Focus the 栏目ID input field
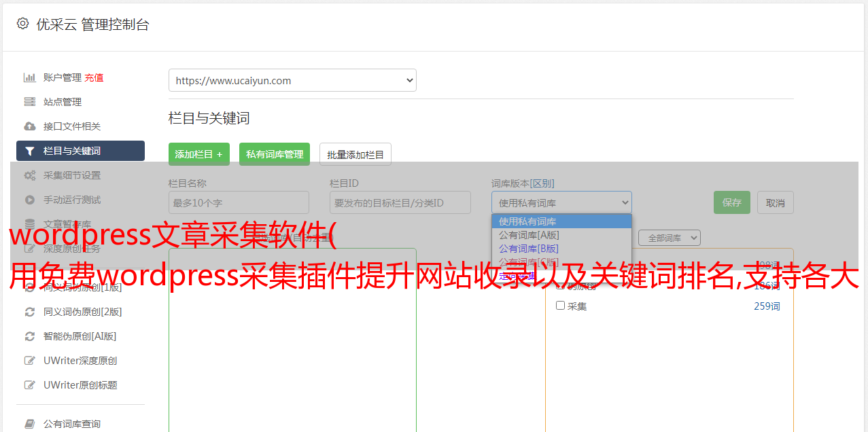Screen dimensions: 868x432 point(400,202)
